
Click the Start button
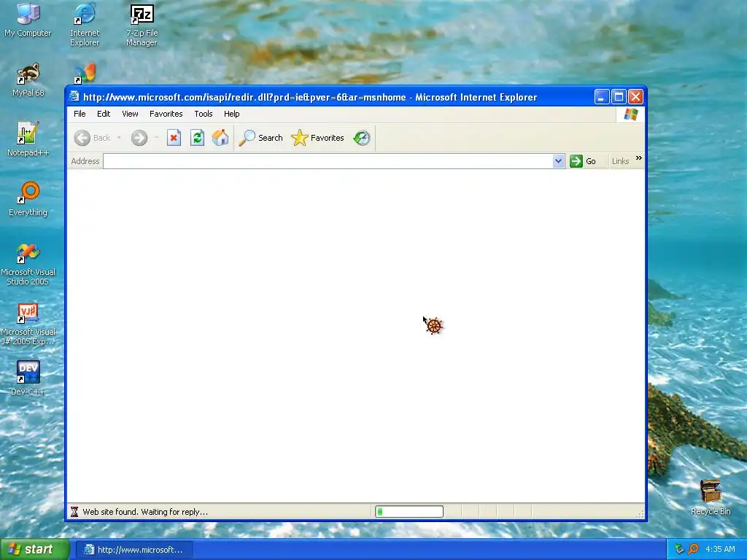[x=35, y=550]
